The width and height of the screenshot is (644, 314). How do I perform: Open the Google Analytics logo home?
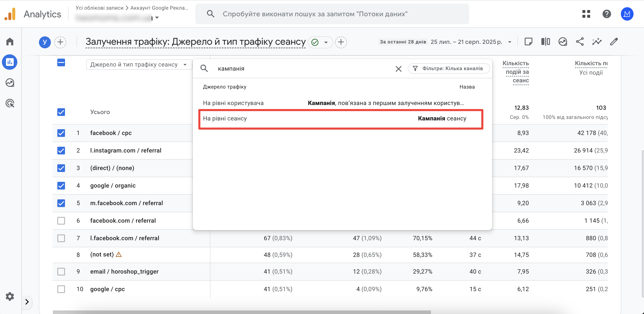click(x=10, y=14)
